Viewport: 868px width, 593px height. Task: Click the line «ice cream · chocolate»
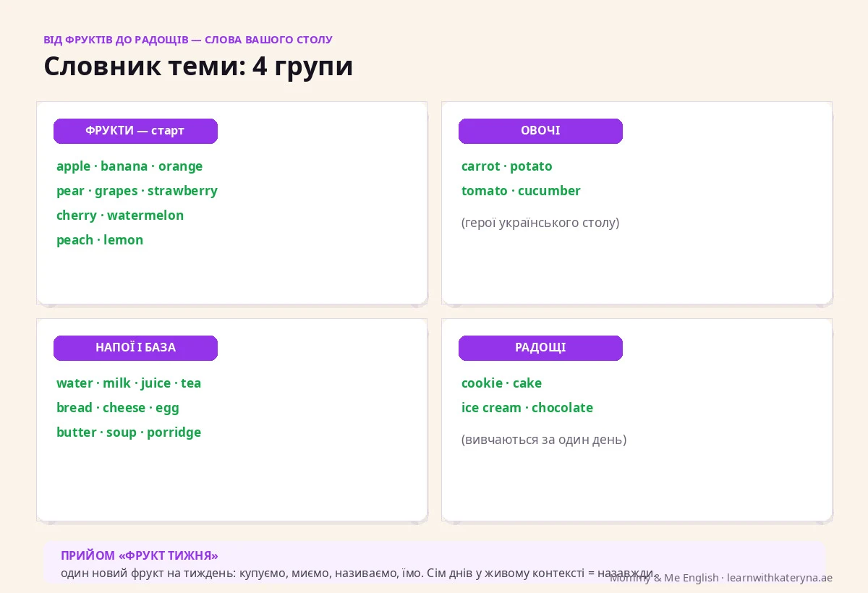pos(527,408)
